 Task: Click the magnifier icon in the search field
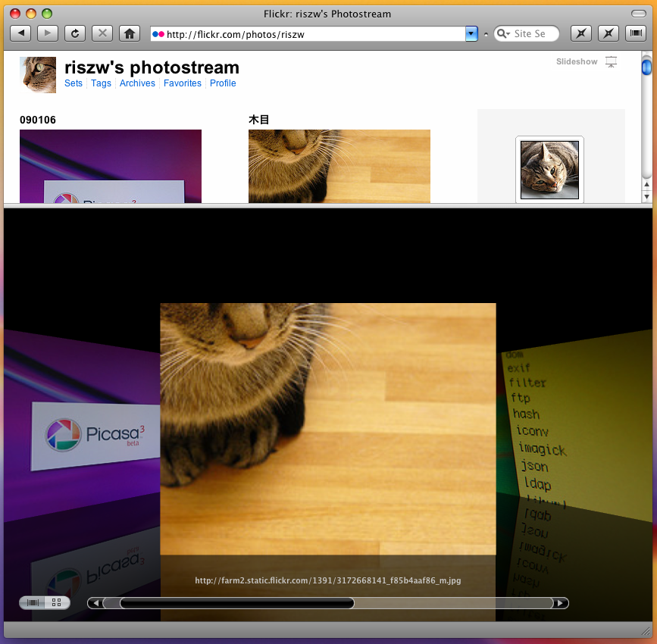[x=503, y=34]
